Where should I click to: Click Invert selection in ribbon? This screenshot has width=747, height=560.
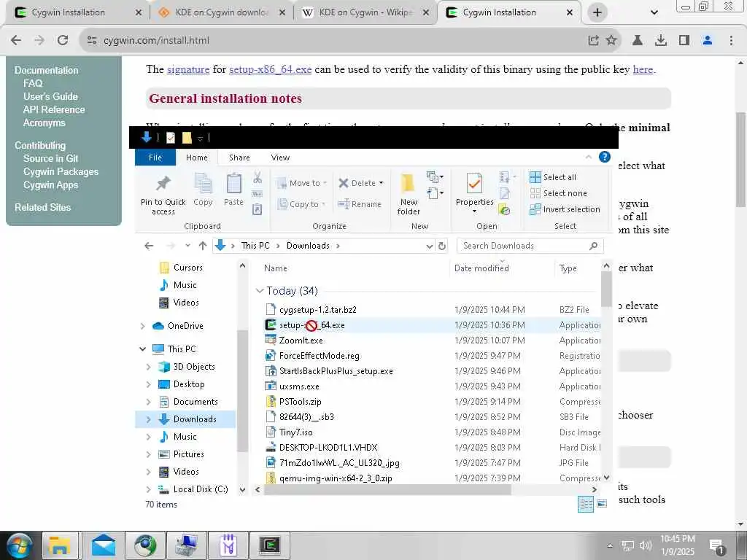coord(565,209)
